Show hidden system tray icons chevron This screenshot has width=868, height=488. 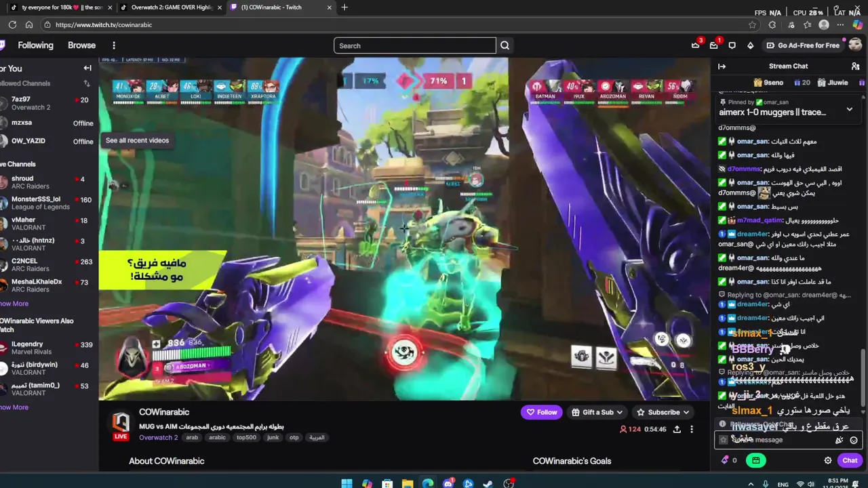[x=752, y=485]
